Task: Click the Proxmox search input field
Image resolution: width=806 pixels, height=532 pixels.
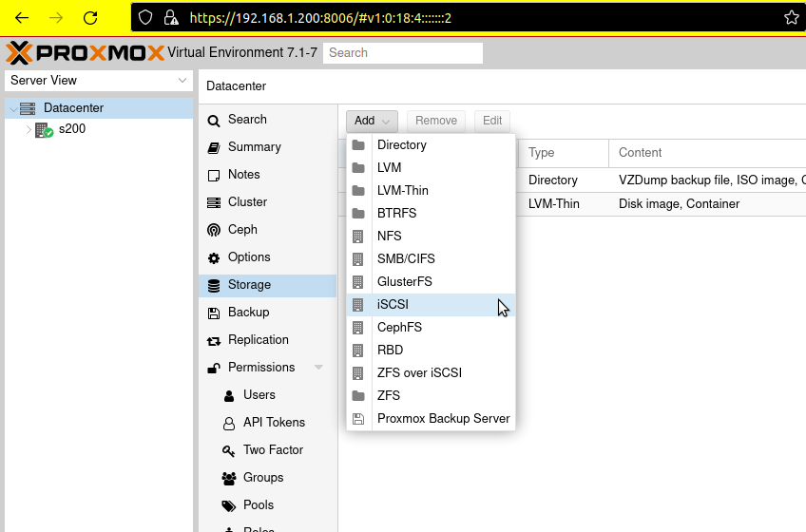Action: pyautogui.click(x=403, y=53)
